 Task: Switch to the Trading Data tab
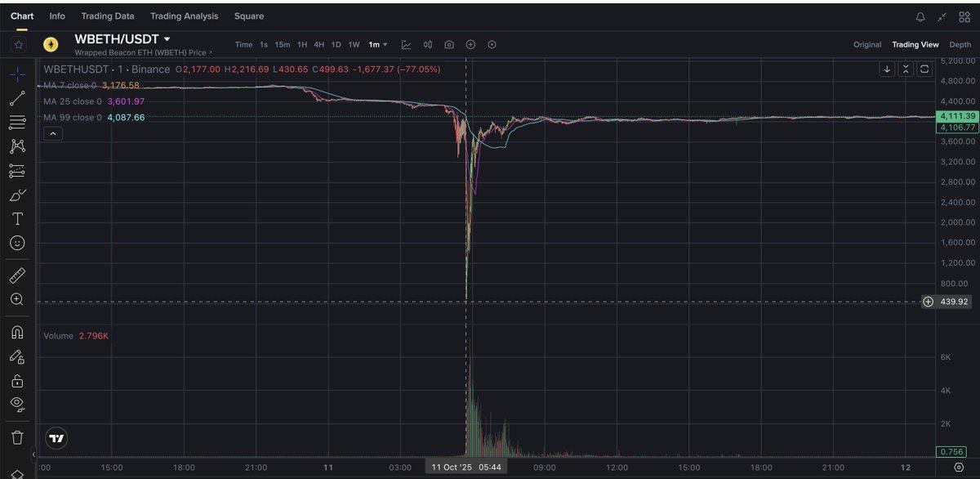point(108,16)
